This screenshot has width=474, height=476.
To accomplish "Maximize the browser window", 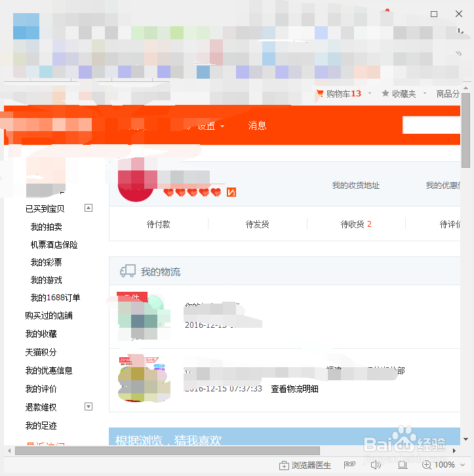I will 434,14.
